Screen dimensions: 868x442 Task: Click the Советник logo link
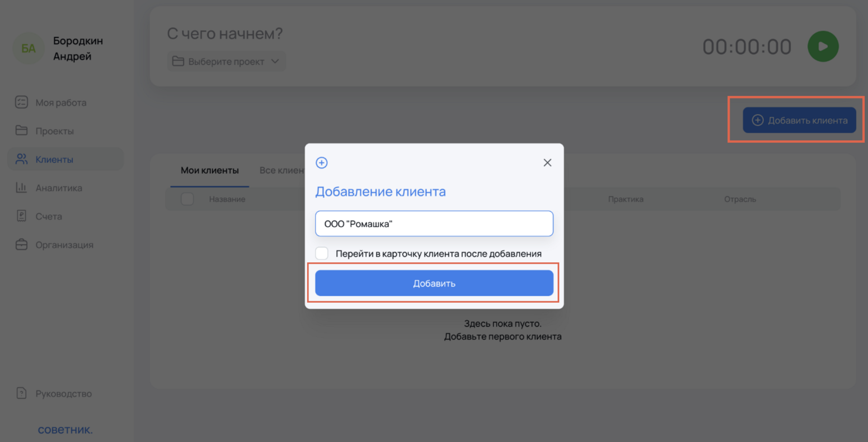coord(65,430)
